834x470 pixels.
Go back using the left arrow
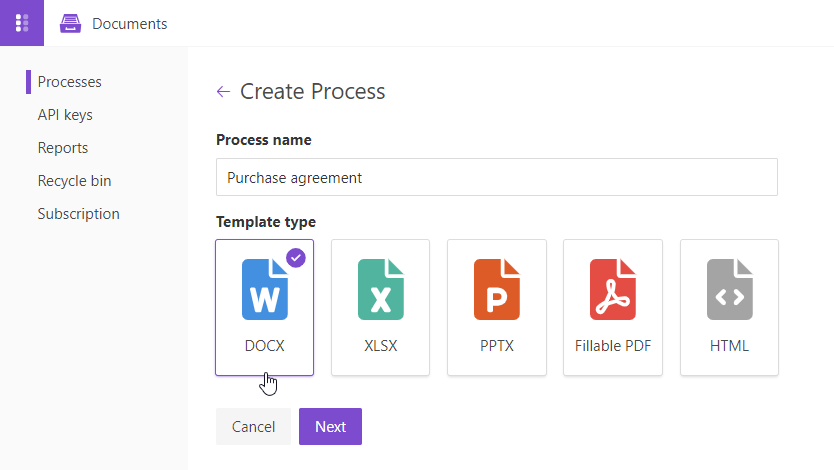pos(223,91)
